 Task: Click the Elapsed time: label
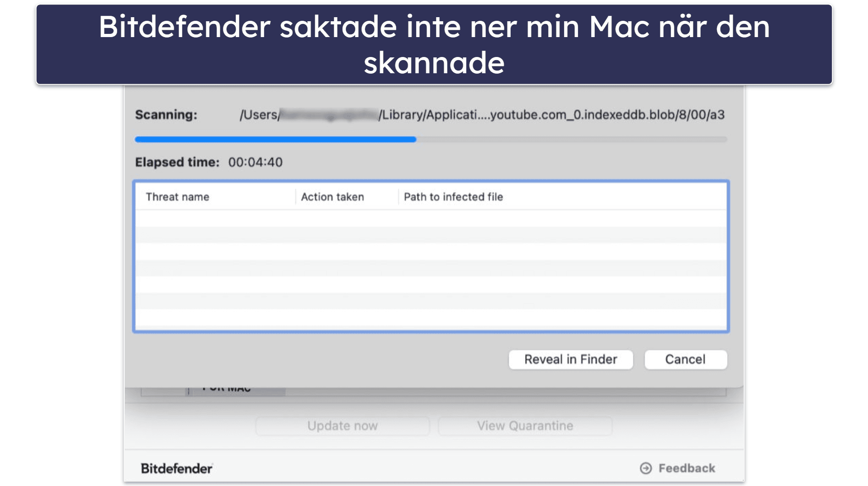coord(177,162)
